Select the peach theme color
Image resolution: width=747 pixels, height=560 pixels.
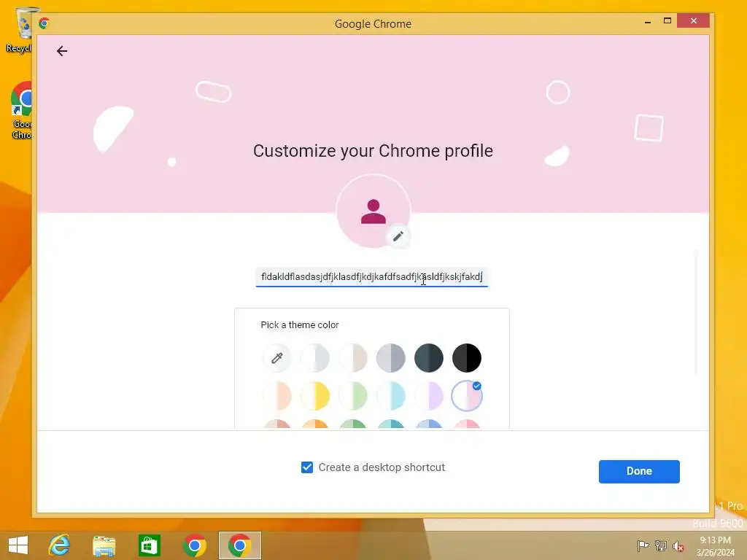[276, 396]
